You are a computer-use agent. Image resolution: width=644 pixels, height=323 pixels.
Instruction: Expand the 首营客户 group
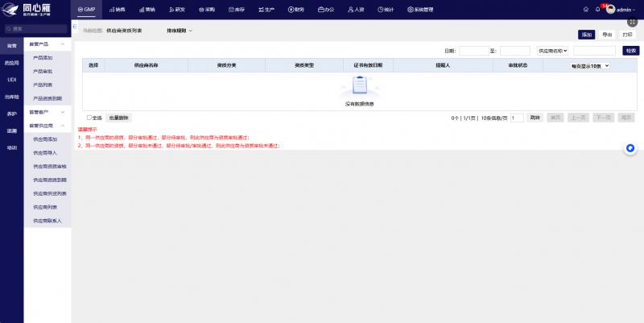[47, 112]
